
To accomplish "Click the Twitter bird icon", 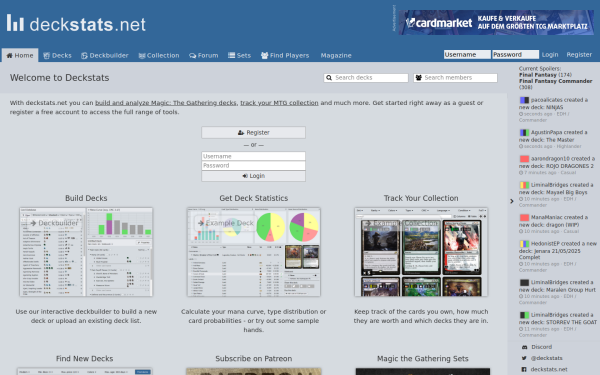I will [x=524, y=358].
